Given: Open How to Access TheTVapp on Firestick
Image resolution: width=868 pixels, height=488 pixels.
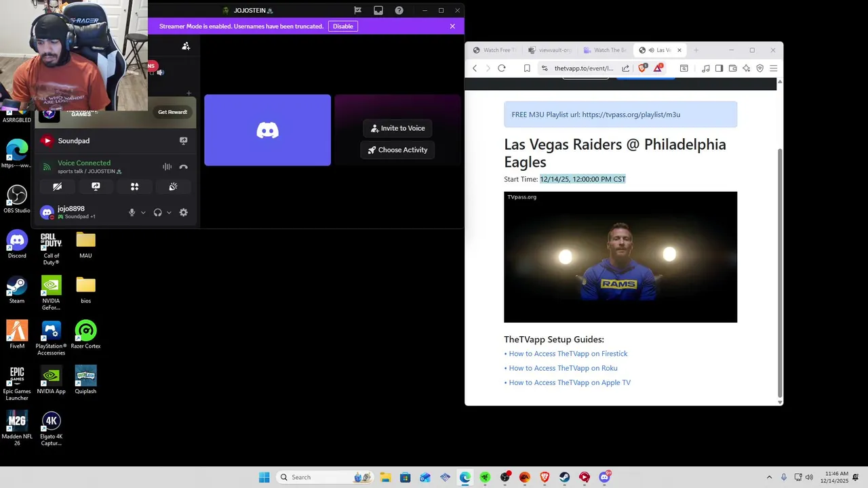Looking at the screenshot, I should point(568,354).
